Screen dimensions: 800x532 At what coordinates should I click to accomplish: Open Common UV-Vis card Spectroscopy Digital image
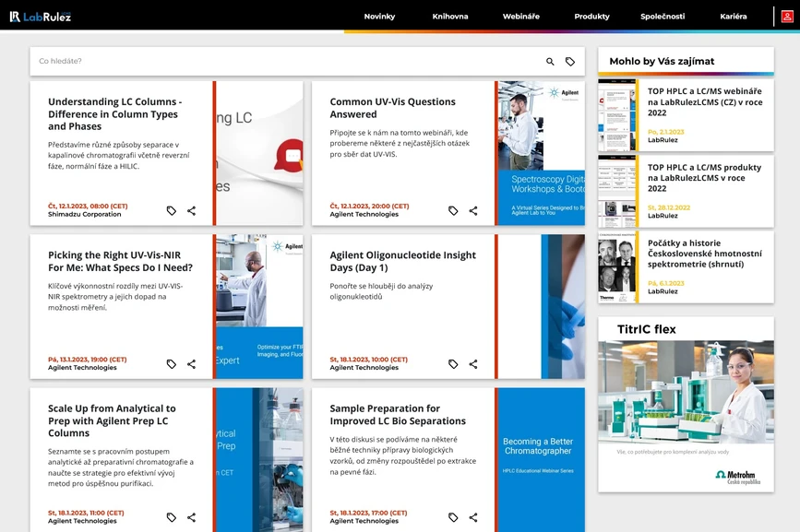542,153
